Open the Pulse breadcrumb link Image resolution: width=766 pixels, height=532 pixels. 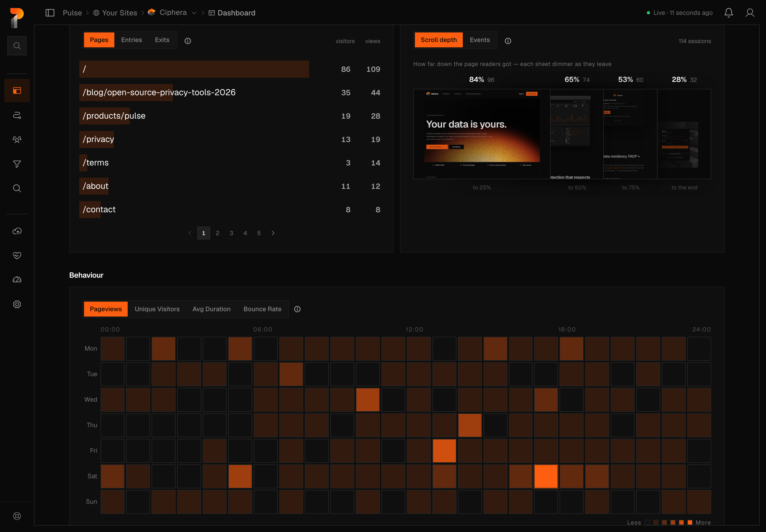tap(72, 13)
